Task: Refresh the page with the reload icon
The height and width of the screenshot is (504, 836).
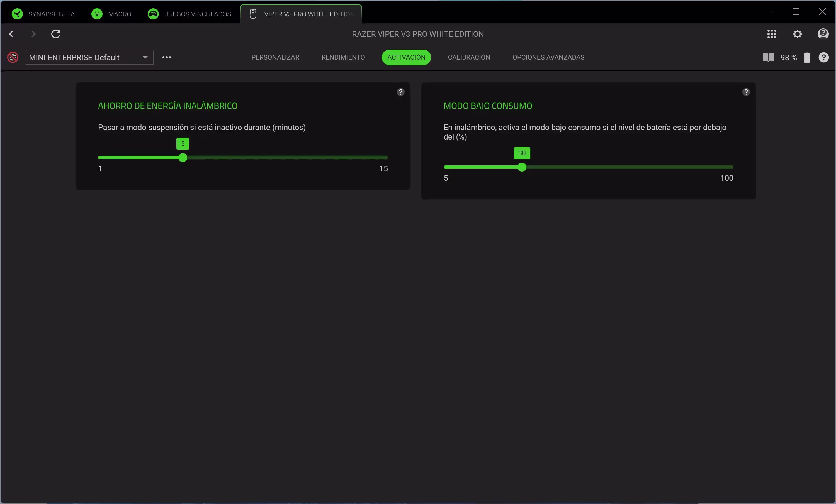Action: click(56, 34)
